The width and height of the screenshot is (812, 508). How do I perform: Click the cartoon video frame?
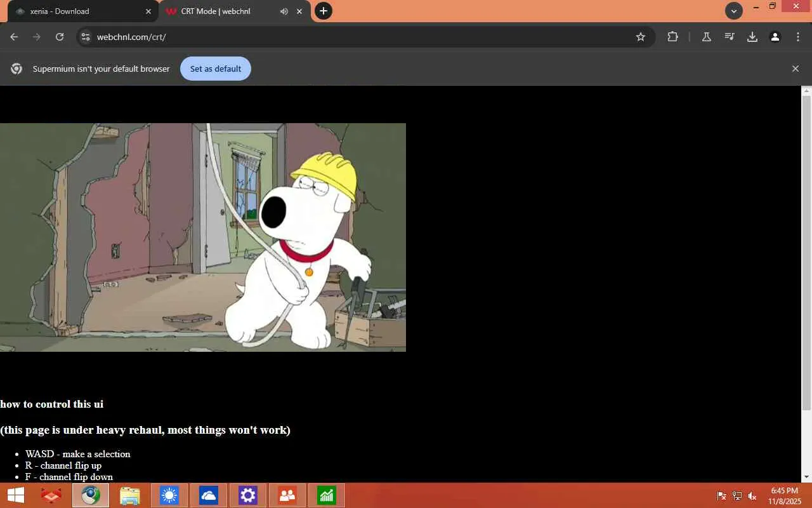(203, 237)
